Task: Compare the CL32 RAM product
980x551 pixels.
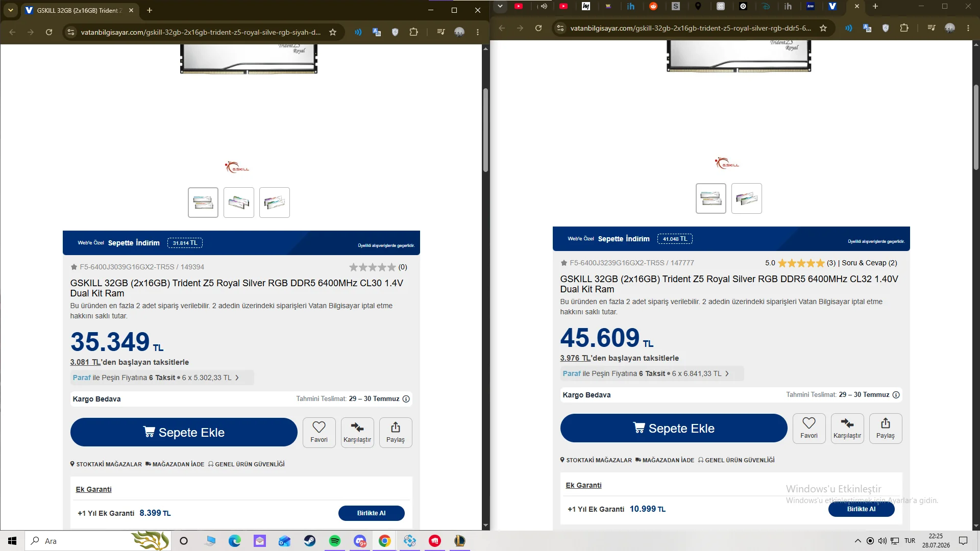Action: (847, 429)
